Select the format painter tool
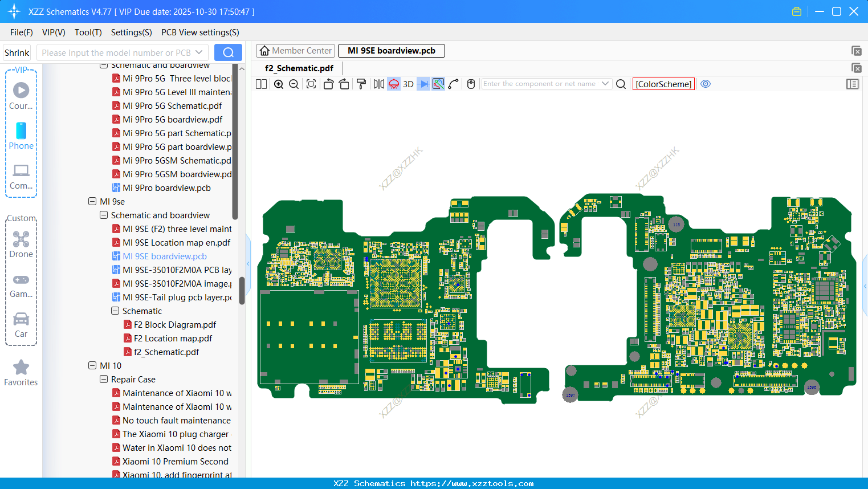 pyautogui.click(x=361, y=84)
